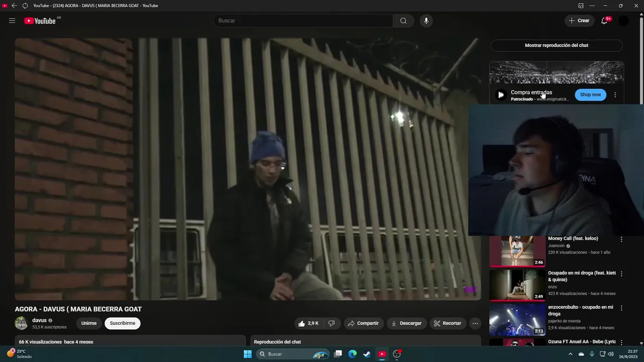Open enzocerobulto video thumbnail
This screenshot has height=362, width=644.
(517, 319)
